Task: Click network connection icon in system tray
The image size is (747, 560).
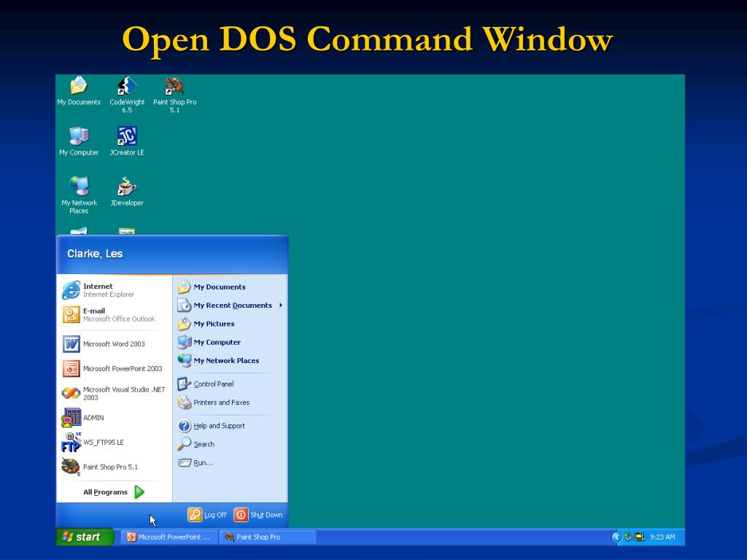Action: [x=628, y=537]
